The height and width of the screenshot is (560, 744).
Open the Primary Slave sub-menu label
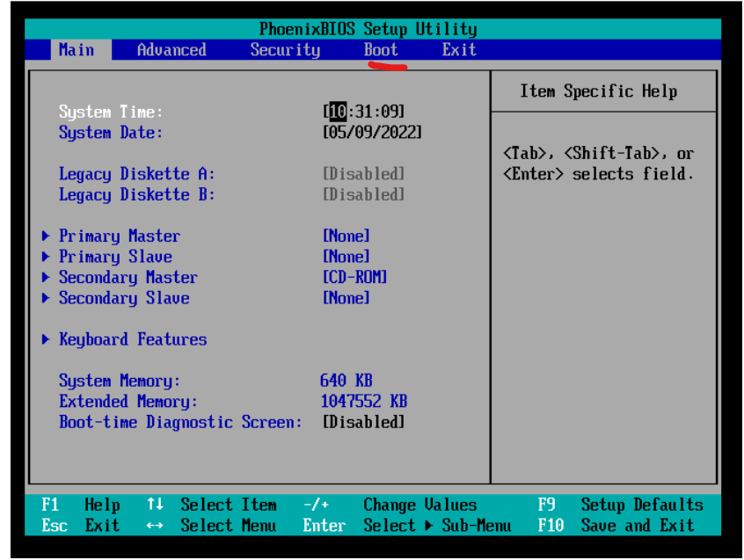(x=115, y=257)
